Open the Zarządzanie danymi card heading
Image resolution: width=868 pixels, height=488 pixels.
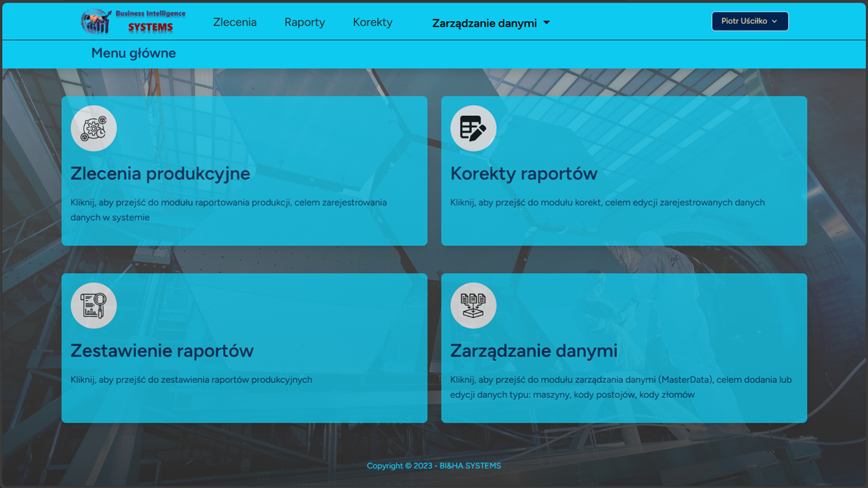pyautogui.click(x=534, y=351)
